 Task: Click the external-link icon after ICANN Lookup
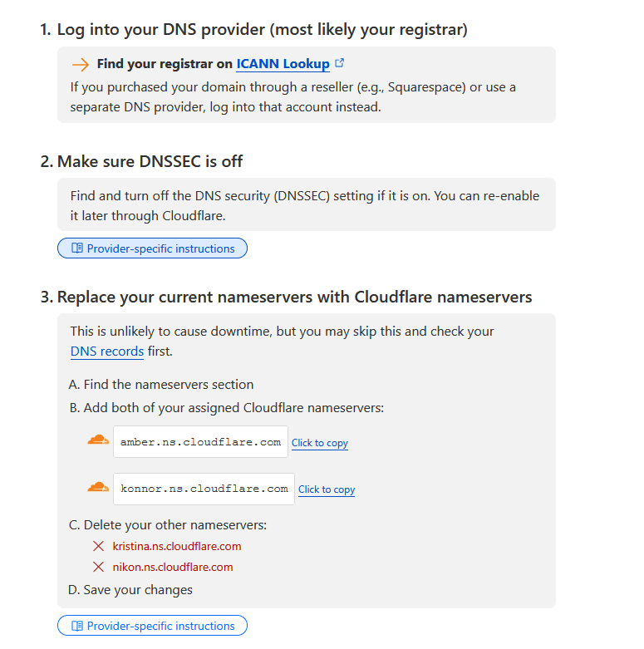[x=340, y=63]
